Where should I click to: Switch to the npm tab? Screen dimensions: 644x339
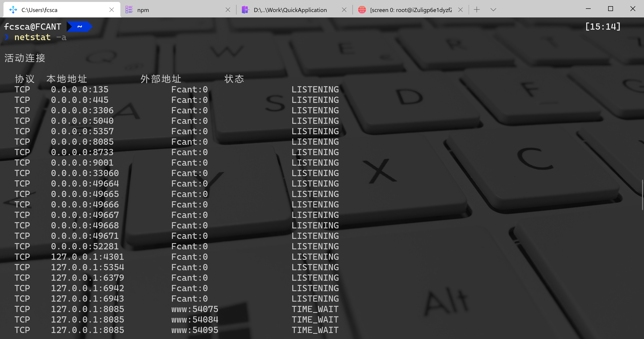[x=178, y=10]
